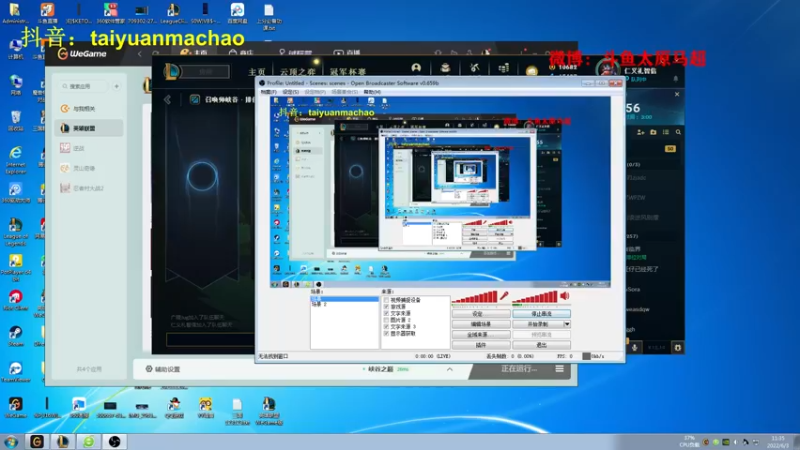Open the 插件 plugins button in OBS
This screenshot has height=450, width=800.
pos(481,345)
